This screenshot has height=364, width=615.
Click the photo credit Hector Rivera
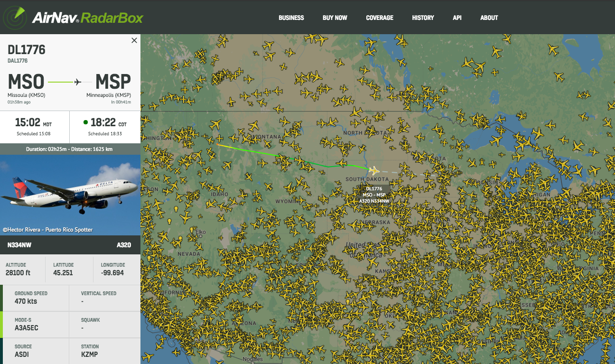[47, 230]
